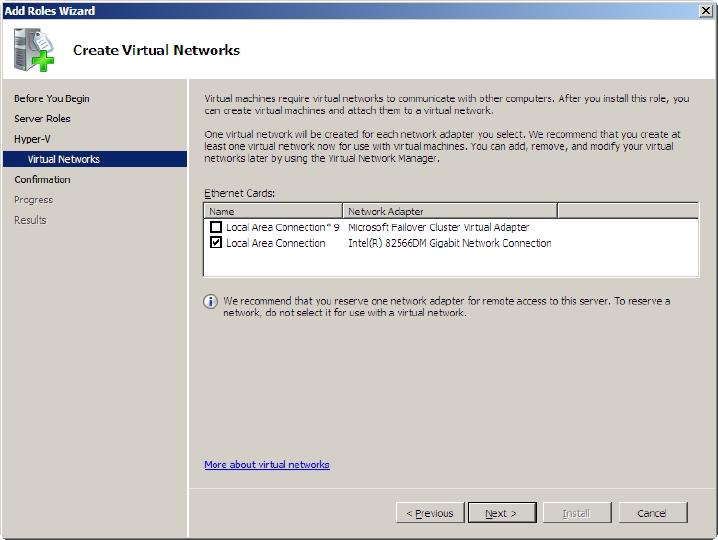Select the Intel(R) 82566DM Gigabit Network Connection text
This screenshot has width=718, height=540.
[450, 243]
